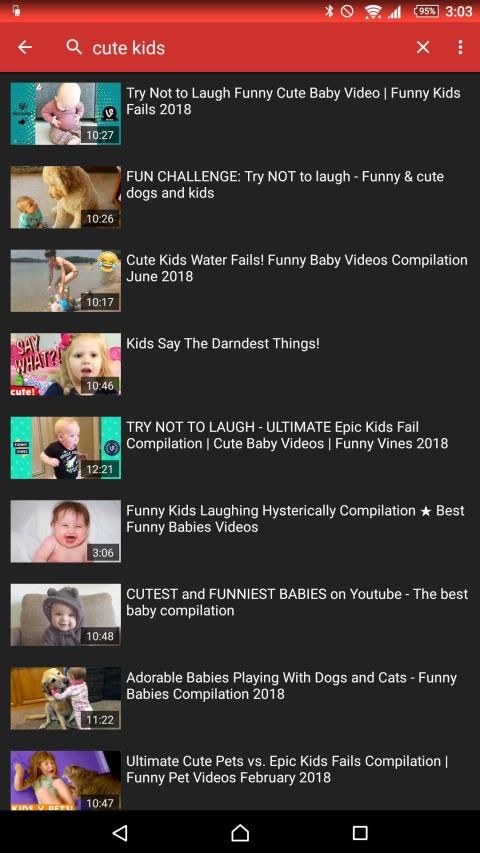
Task: Open 'FUN CHALLENGE: Try NOT to laugh' title
Action: pyautogui.click(x=285, y=184)
